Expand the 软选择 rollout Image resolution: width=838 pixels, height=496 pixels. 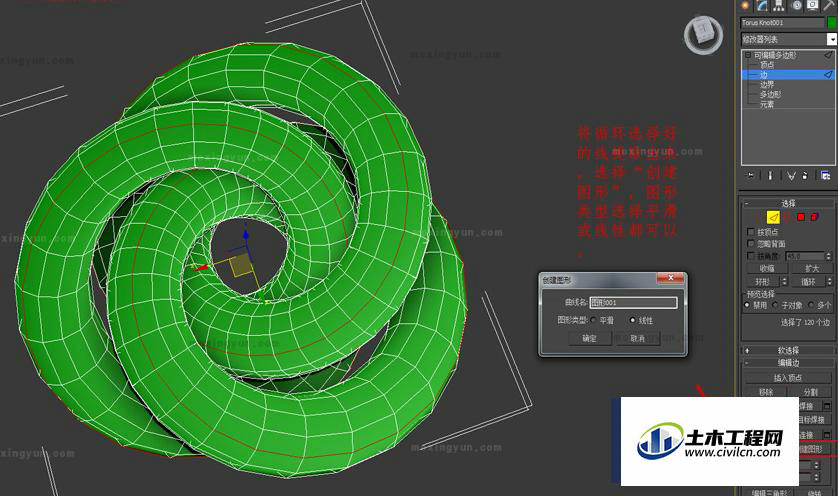click(788, 351)
